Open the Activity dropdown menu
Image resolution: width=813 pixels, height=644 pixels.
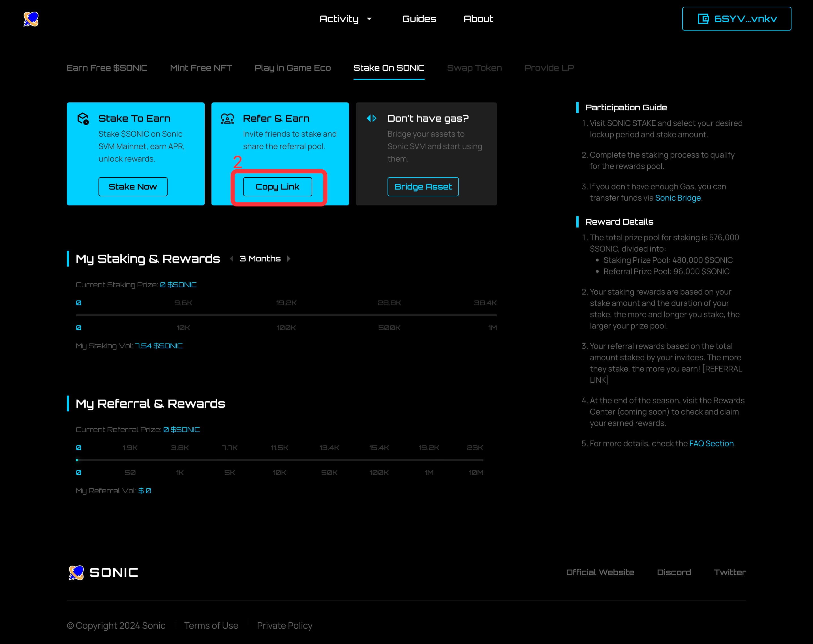pos(345,19)
